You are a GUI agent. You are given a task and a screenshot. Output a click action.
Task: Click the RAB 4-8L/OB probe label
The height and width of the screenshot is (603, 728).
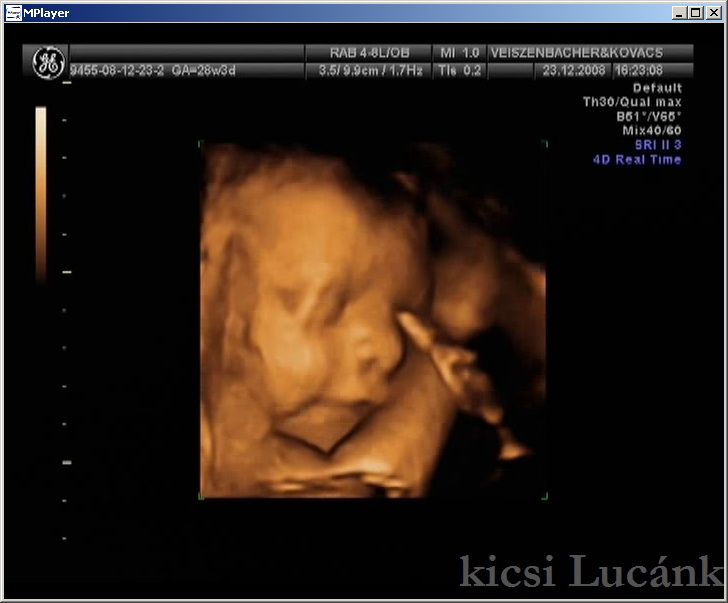coord(367,52)
